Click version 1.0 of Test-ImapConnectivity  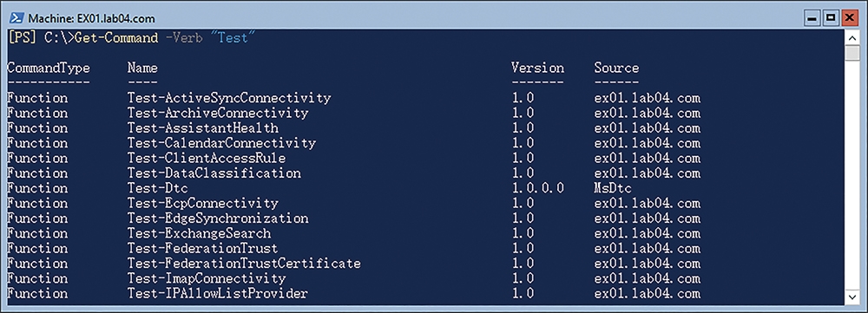coord(523,278)
